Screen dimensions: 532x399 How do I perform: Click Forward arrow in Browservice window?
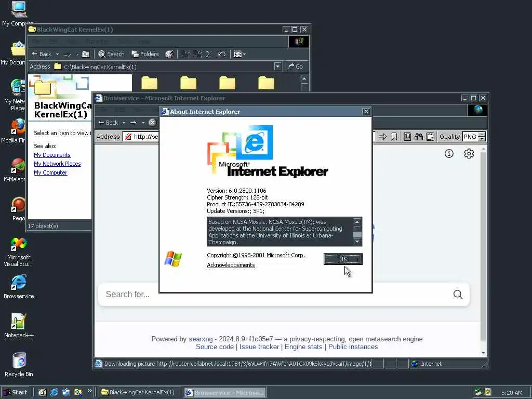(134, 123)
